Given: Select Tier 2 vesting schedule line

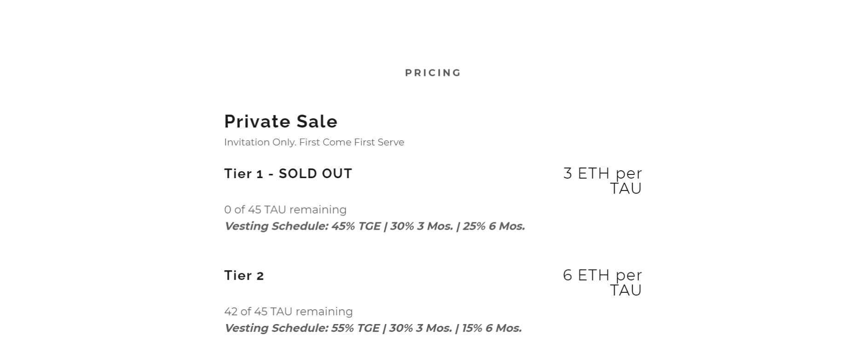Looking at the screenshot, I should click(x=373, y=328).
